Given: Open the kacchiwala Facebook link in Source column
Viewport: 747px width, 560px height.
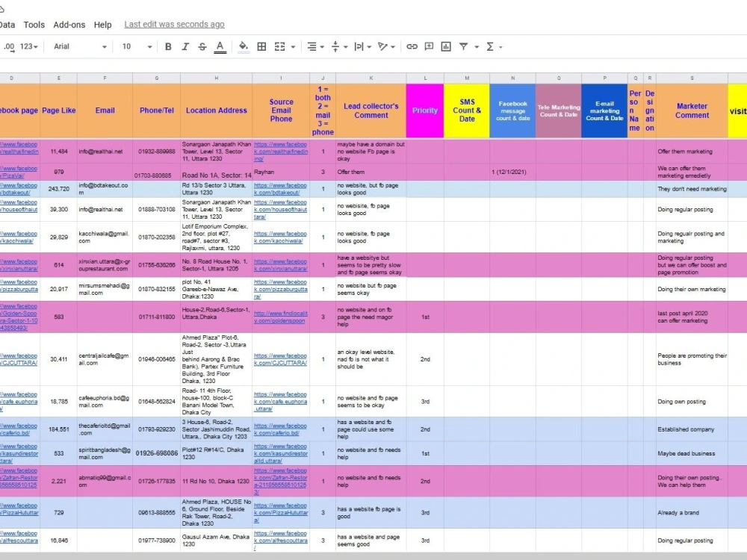Looking at the screenshot, I should coord(280,237).
